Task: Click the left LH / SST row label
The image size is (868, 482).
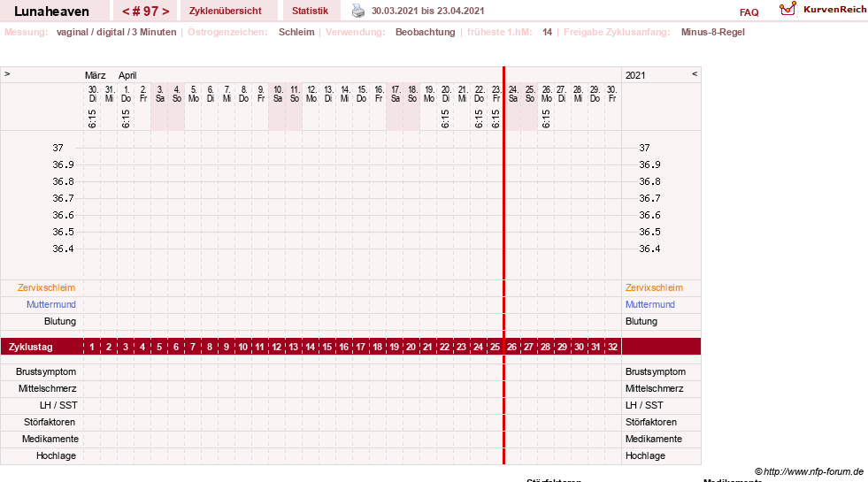Action: [58, 405]
